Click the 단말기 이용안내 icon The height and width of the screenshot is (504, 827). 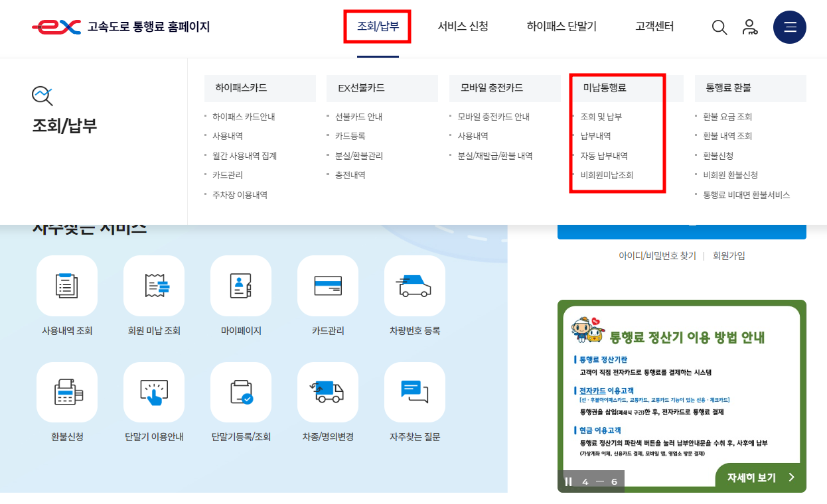[x=154, y=392]
